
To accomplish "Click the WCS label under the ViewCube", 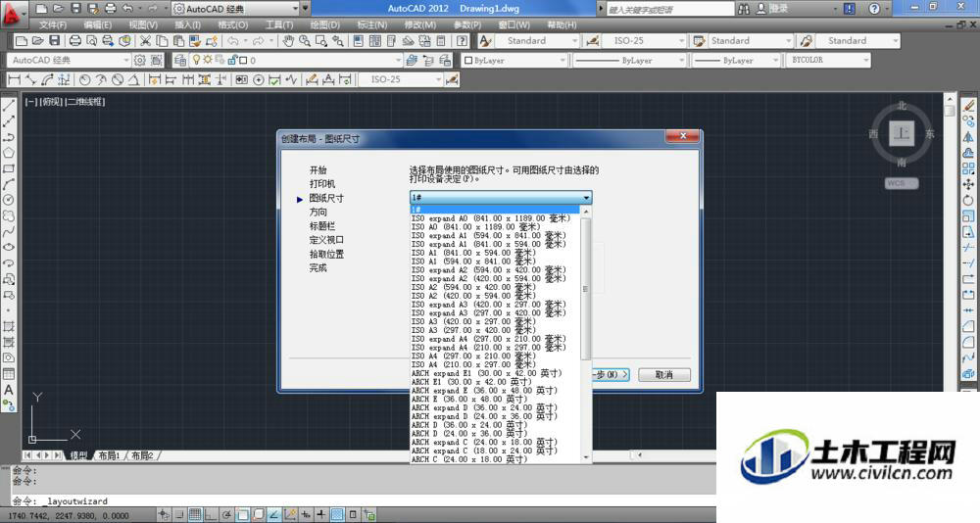I will click(x=902, y=183).
